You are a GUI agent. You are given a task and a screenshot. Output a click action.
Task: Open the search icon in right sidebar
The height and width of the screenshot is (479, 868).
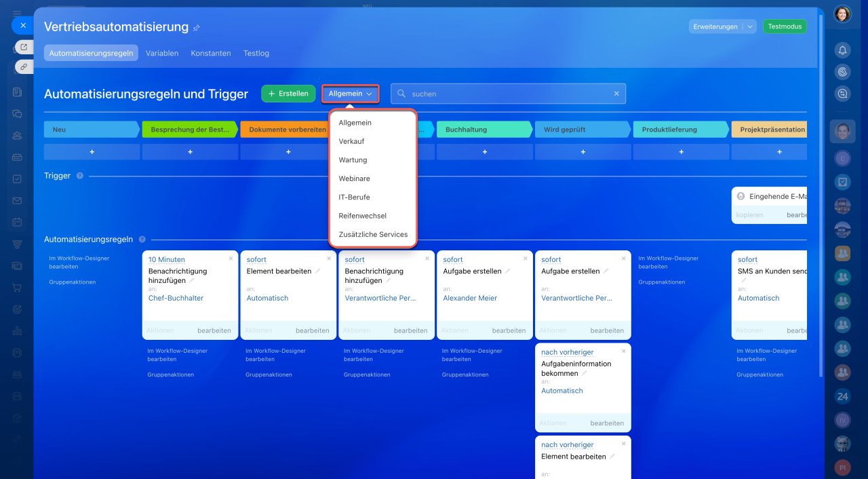842,71
